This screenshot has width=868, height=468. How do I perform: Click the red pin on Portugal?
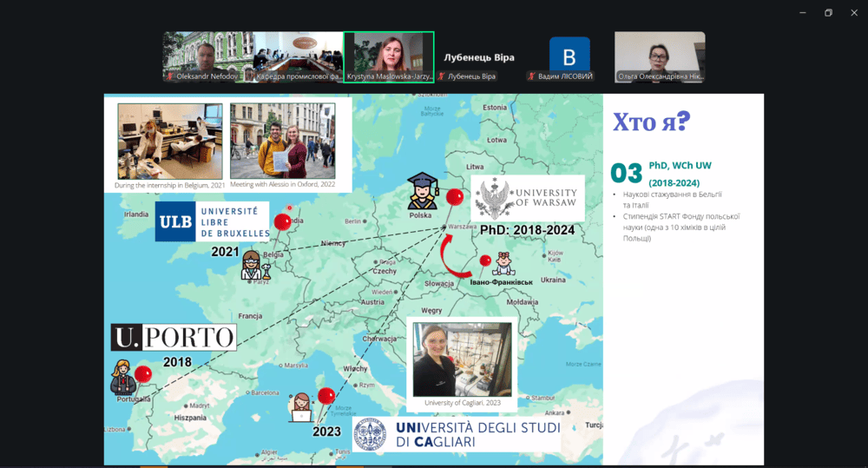coord(143,374)
